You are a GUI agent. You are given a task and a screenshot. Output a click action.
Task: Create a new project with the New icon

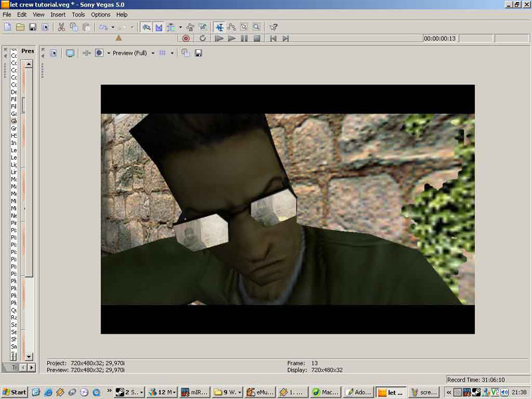tap(7, 27)
